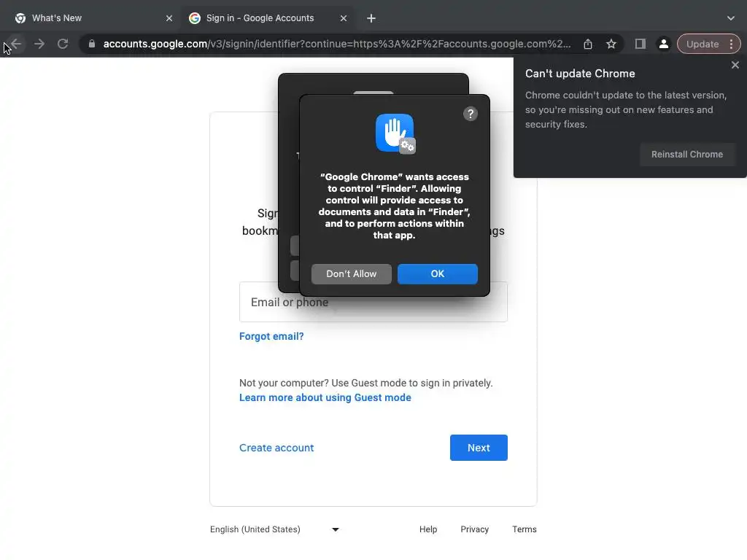This screenshot has height=560, width=747.
Task: Open the Privacy footer link
Action: [x=474, y=529]
